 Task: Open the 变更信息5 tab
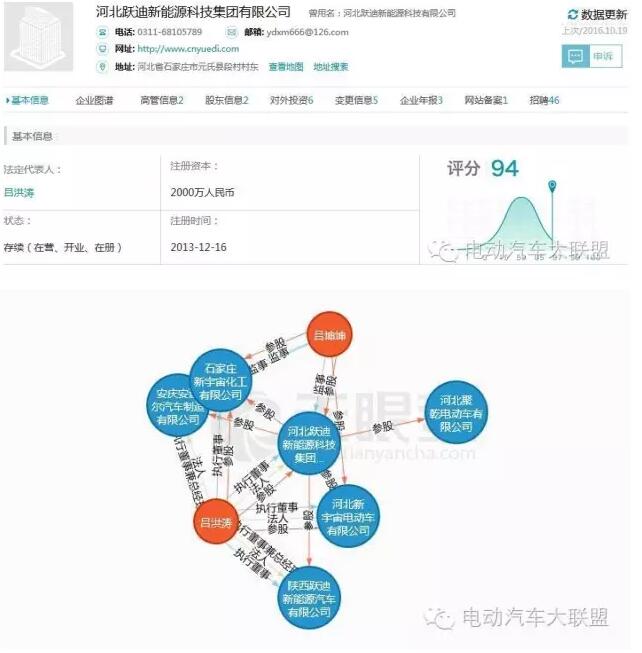click(x=356, y=100)
